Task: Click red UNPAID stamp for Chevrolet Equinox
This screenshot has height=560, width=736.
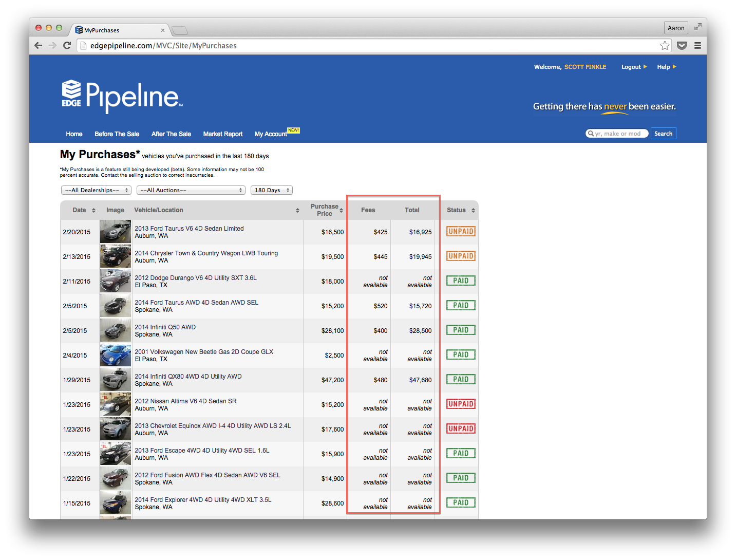Action: [x=461, y=428]
